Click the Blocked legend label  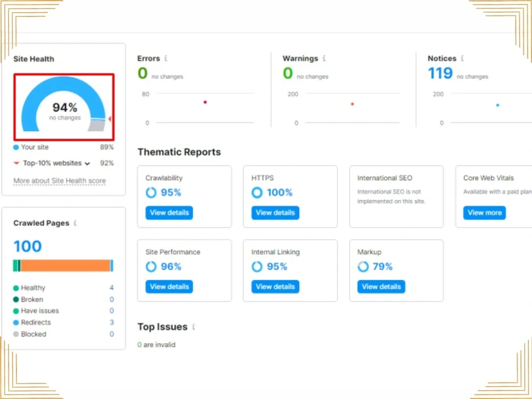pos(34,334)
